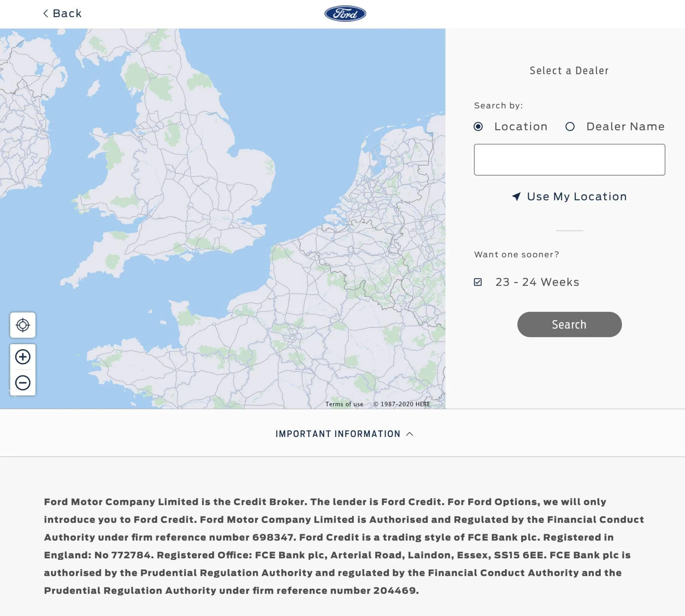
Task: Toggle the 23 - 24 Weeks checkbox
Action: 478,282
